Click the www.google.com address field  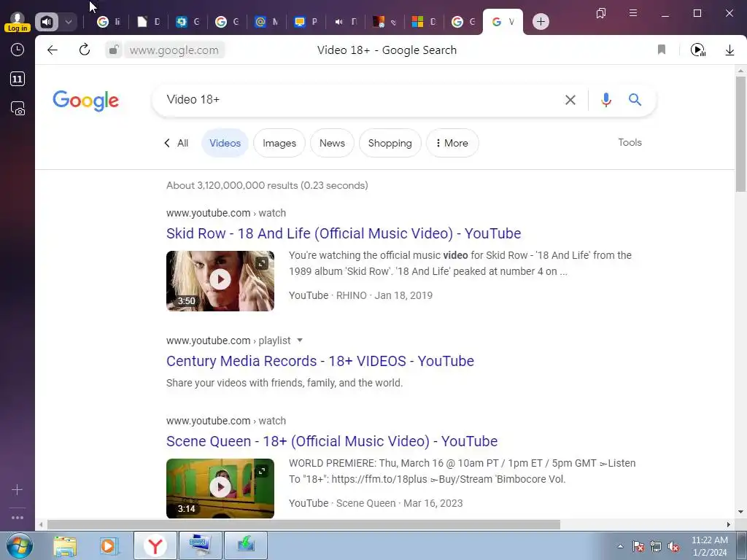[174, 50]
